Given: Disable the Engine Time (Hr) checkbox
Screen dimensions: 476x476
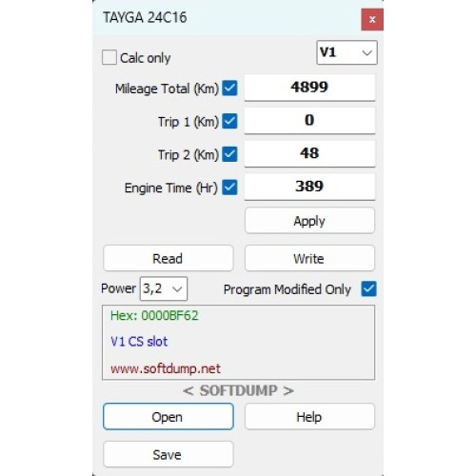Looking at the screenshot, I should [229, 188].
